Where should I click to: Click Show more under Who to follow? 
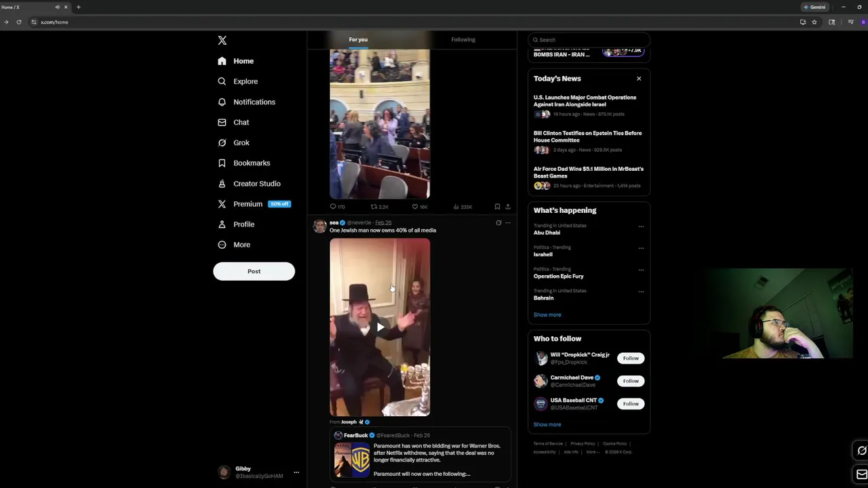[x=547, y=424]
